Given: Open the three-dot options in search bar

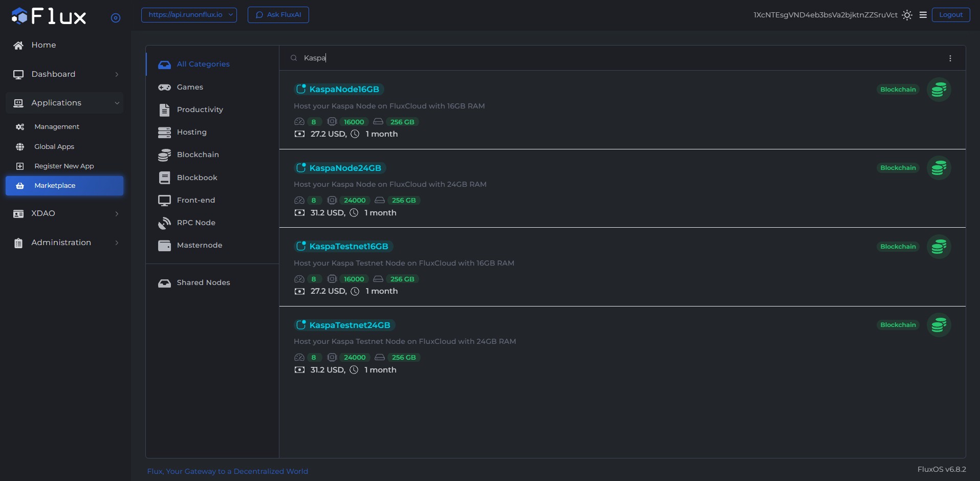Looking at the screenshot, I should pyautogui.click(x=950, y=58).
